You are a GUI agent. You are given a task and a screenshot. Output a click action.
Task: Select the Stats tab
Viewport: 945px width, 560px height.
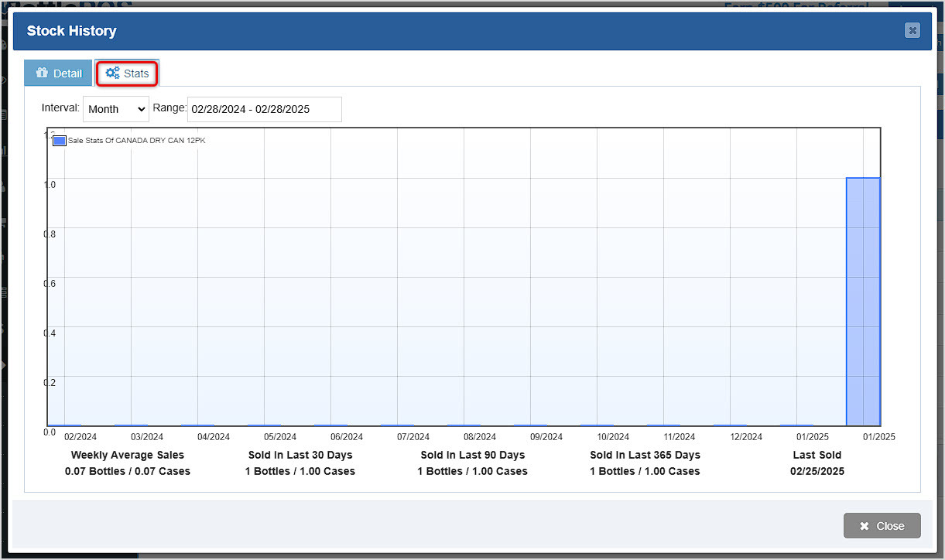[x=127, y=73]
